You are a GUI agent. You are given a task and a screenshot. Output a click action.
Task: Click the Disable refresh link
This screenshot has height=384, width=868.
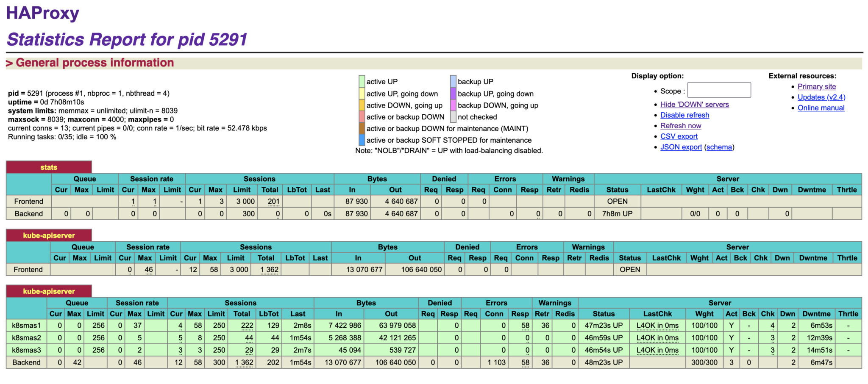(x=684, y=115)
